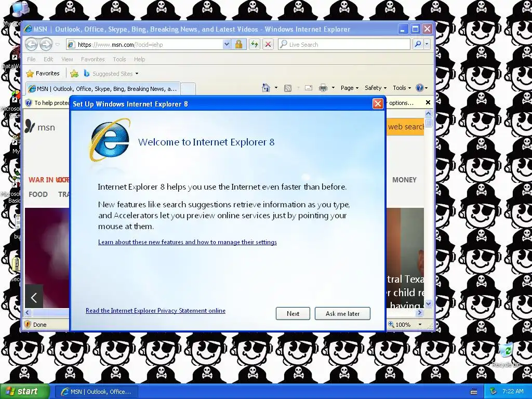Open the Safety command menu
532x399 pixels.
pos(375,88)
